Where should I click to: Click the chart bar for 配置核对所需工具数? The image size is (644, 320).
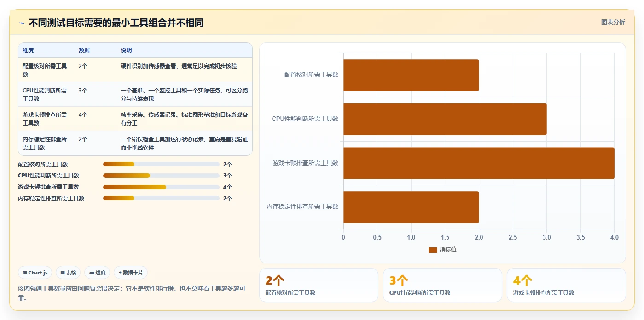point(411,75)
